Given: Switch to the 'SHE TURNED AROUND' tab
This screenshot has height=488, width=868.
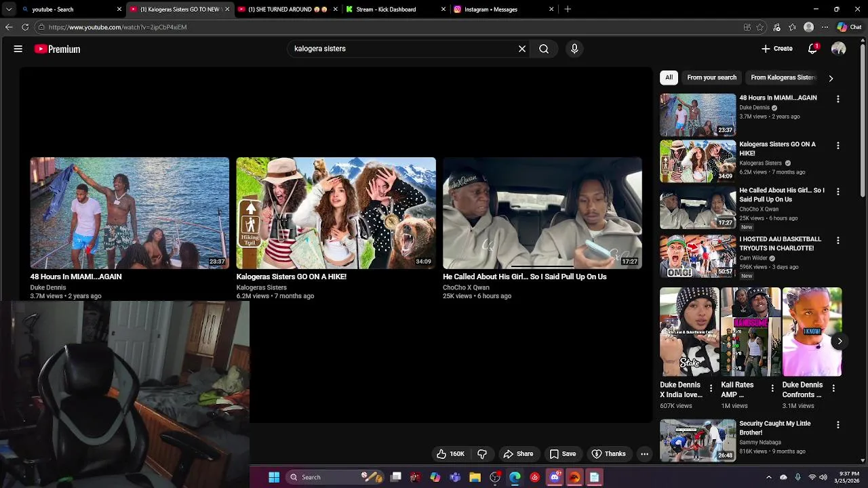Looking at the screenshot, I should pyautogui.click(x=288, y=9).
